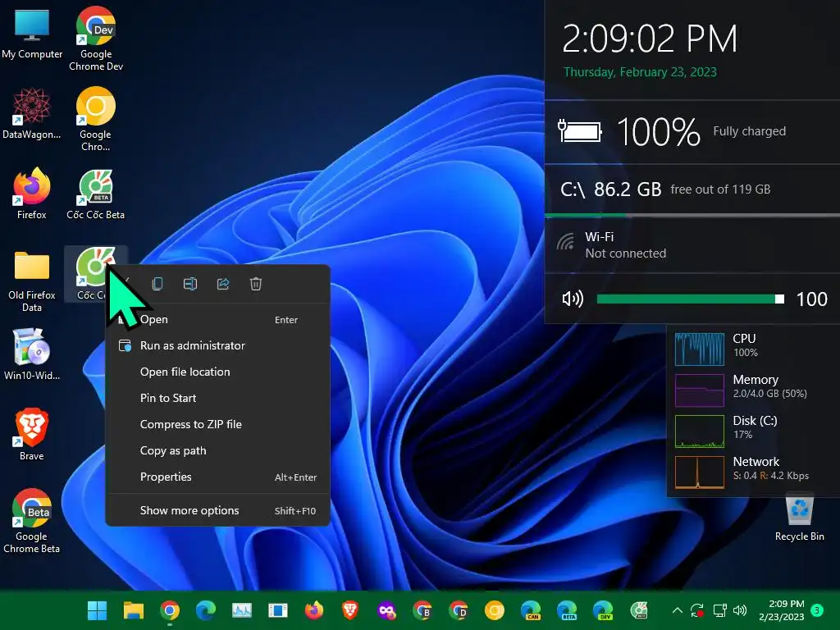840x630 pixels.
Task: Click the C:\ disk free space bar
Action: point(692,215)
